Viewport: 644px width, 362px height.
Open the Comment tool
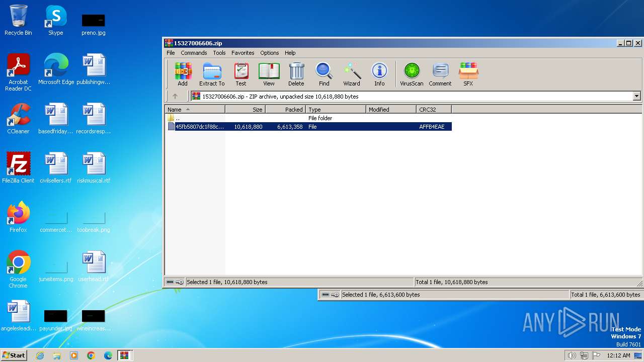point(440,74)
